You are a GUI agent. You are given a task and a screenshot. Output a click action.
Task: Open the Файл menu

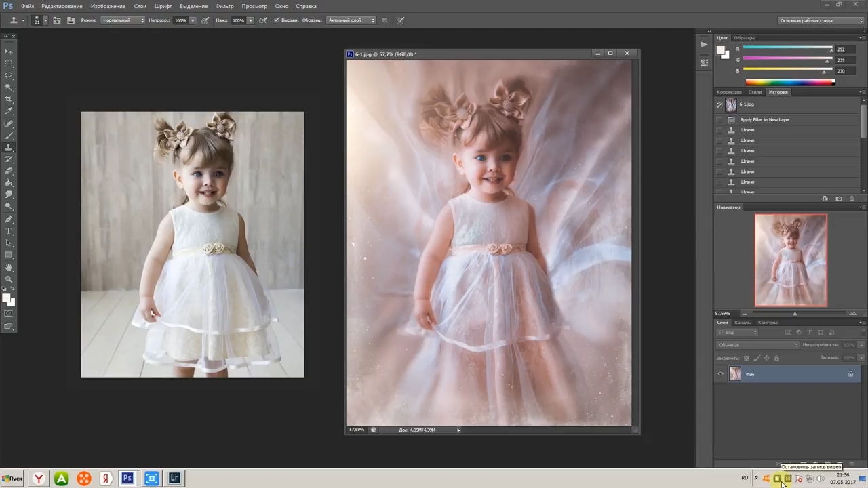(x=27, y=6)
